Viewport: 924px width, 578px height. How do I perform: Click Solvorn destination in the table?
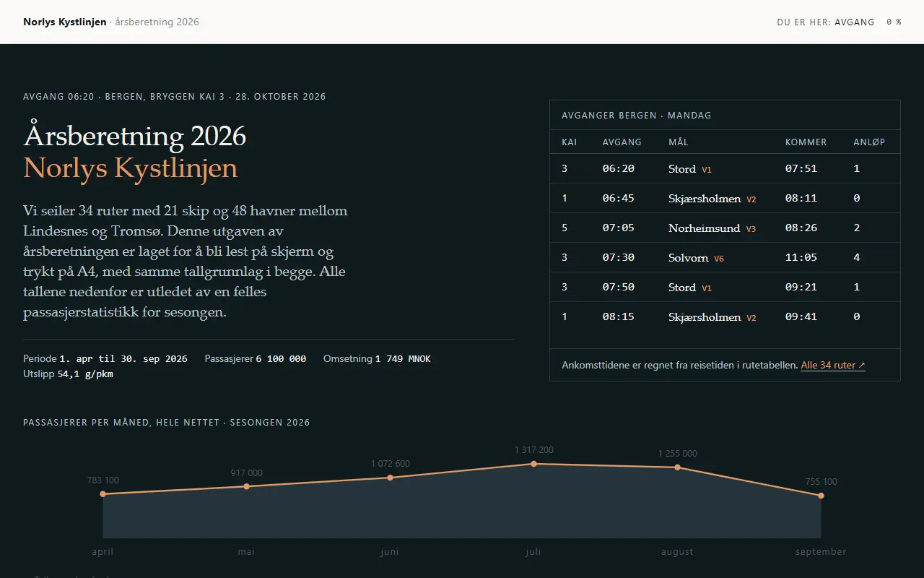tap(689, 257)
